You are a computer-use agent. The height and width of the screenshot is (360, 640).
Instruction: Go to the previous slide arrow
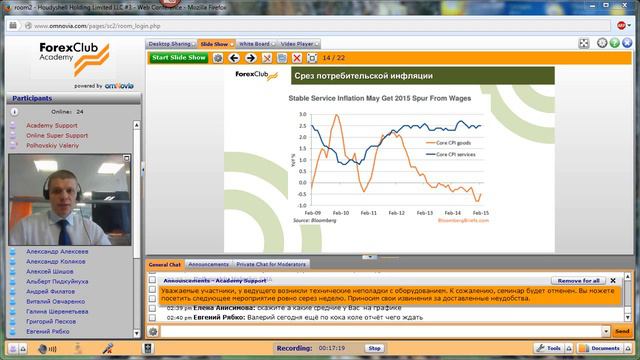[234, 58]
